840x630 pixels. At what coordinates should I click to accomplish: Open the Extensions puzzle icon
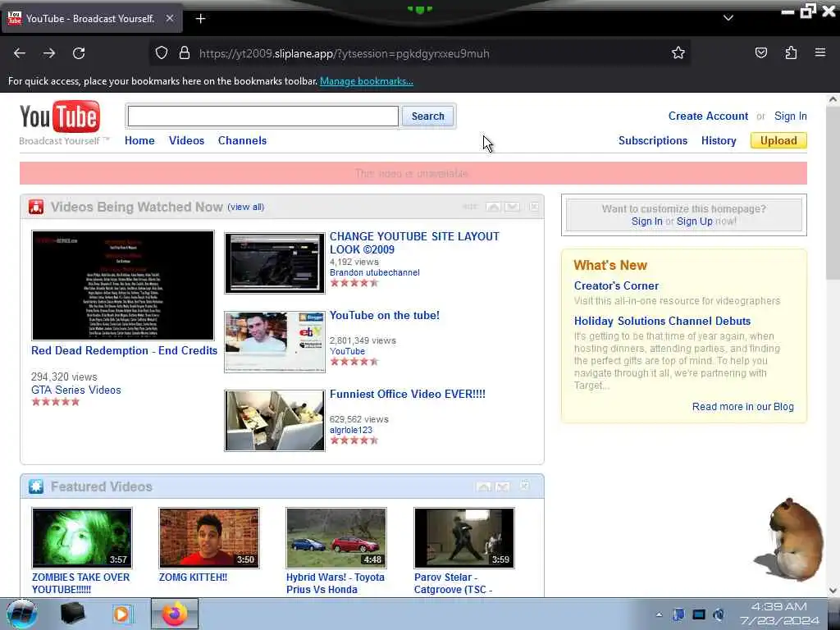point(791,52)
